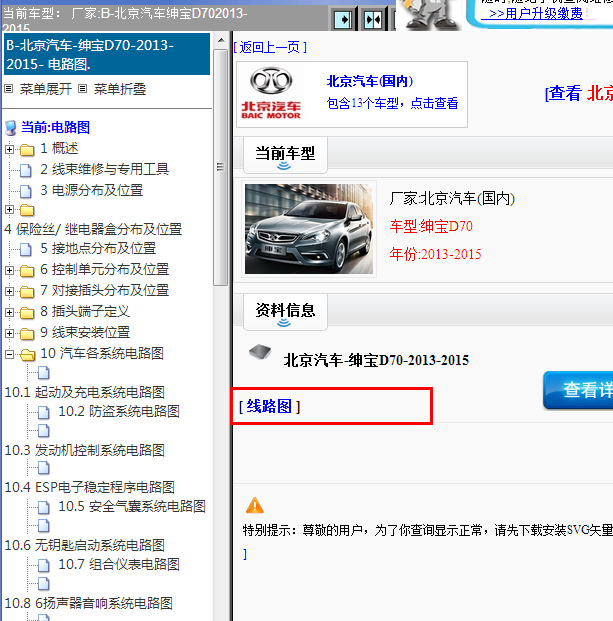
Task: Click the 当前:电路图 heading
Action: point(55,127)
